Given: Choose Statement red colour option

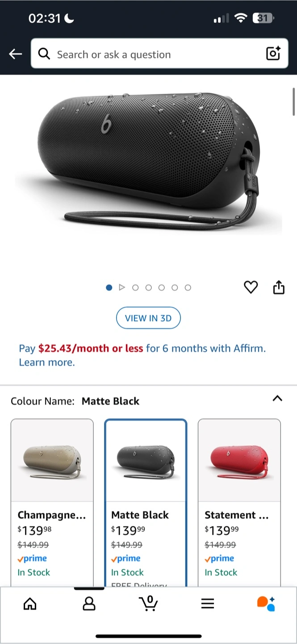Looking at the screenshot, I should (239, 503).
